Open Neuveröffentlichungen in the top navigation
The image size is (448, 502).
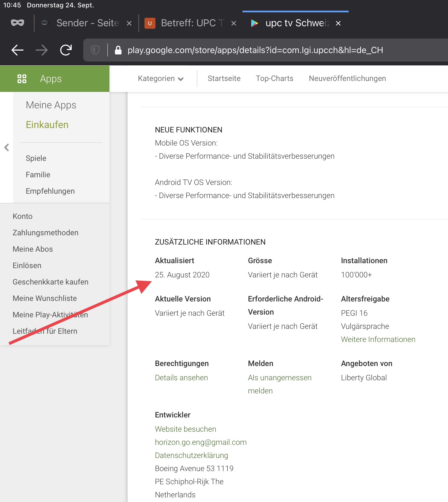pyautogui.click(x=347, y=79)
